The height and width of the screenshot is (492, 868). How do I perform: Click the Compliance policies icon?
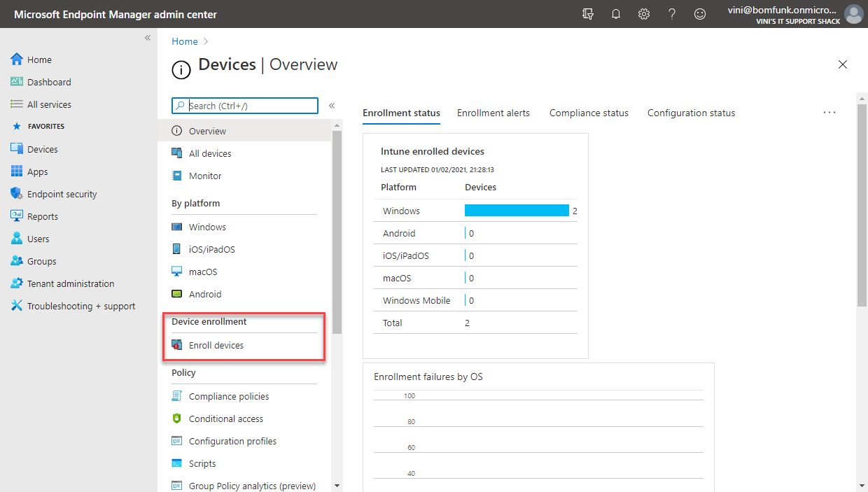(177, 396)
